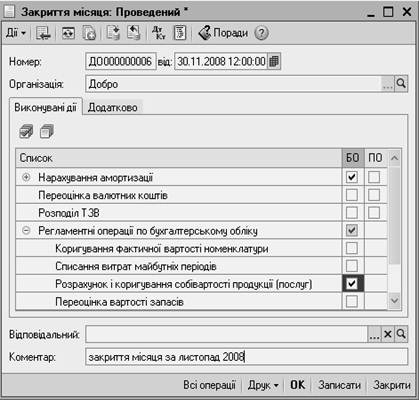Switch to the Додатково tab
Viewport: 419px width, 400px height.
112,108
